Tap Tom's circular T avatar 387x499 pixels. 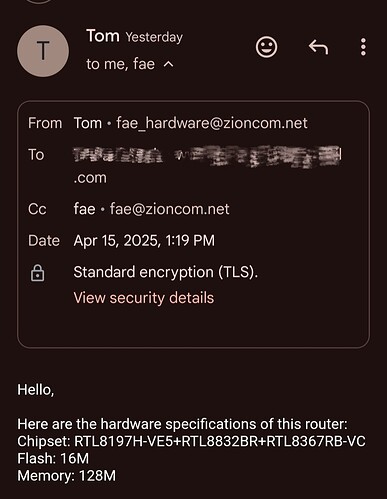[x=43, y=51]
